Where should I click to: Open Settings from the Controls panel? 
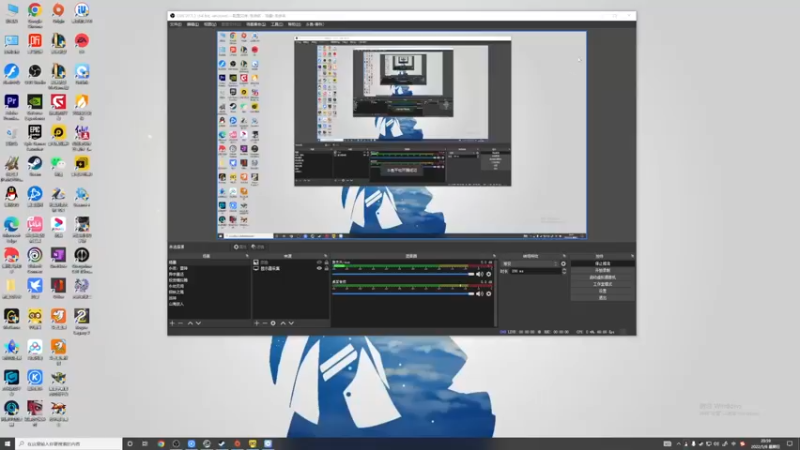click(603, 291)
